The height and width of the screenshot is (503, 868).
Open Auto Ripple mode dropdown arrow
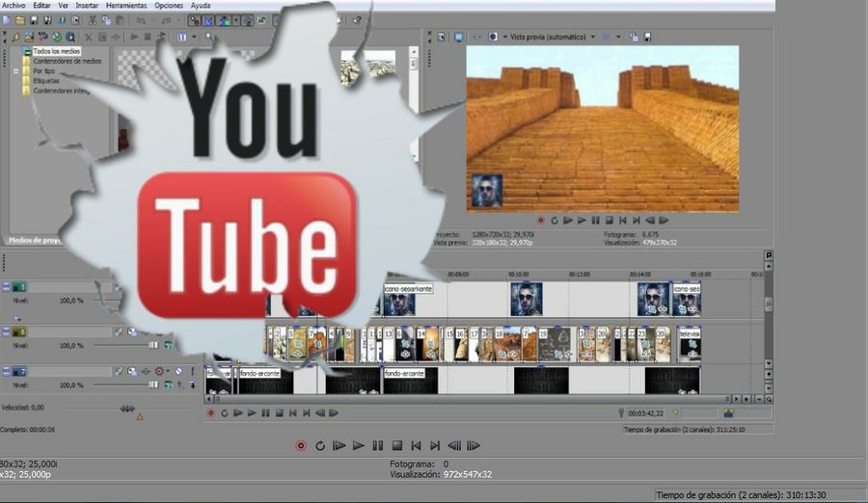[x=236, y=20]
